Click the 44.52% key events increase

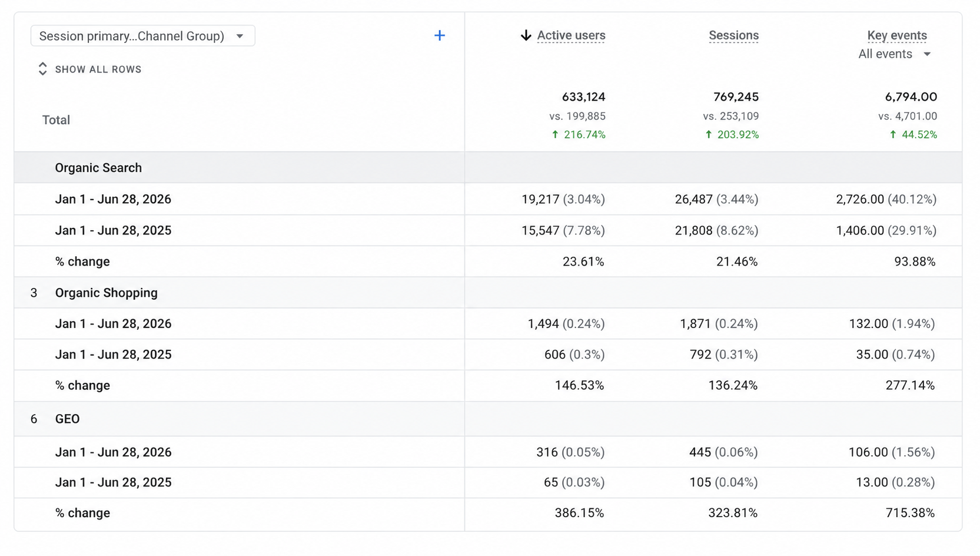913,135
